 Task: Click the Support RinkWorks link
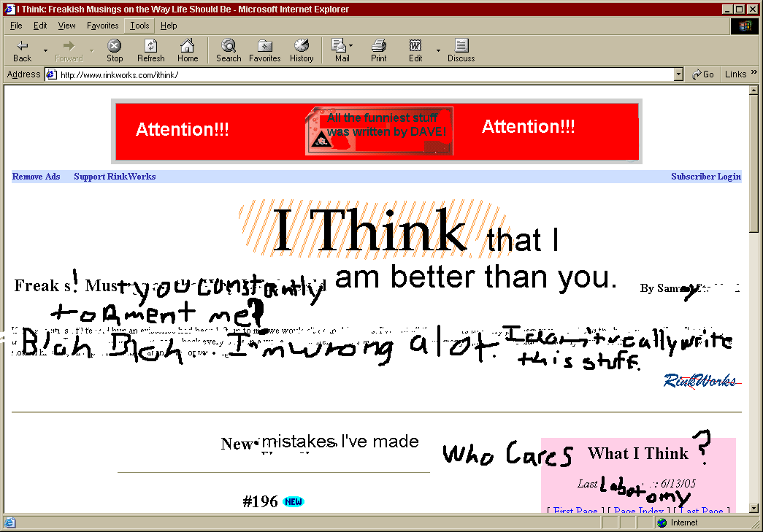[x=115, y=177]
